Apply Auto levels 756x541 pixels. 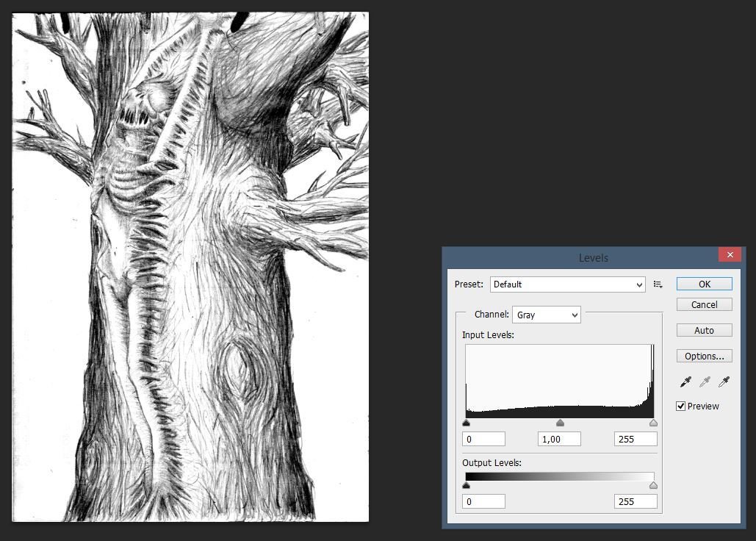click(x=705, y=330)
